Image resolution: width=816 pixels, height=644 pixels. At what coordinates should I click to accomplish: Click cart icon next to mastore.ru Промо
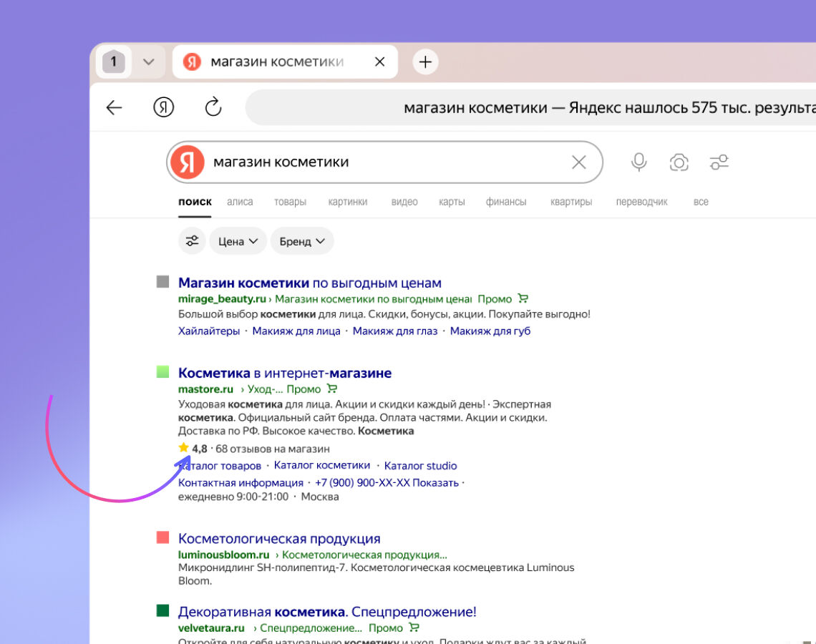[x=332, y=389]
